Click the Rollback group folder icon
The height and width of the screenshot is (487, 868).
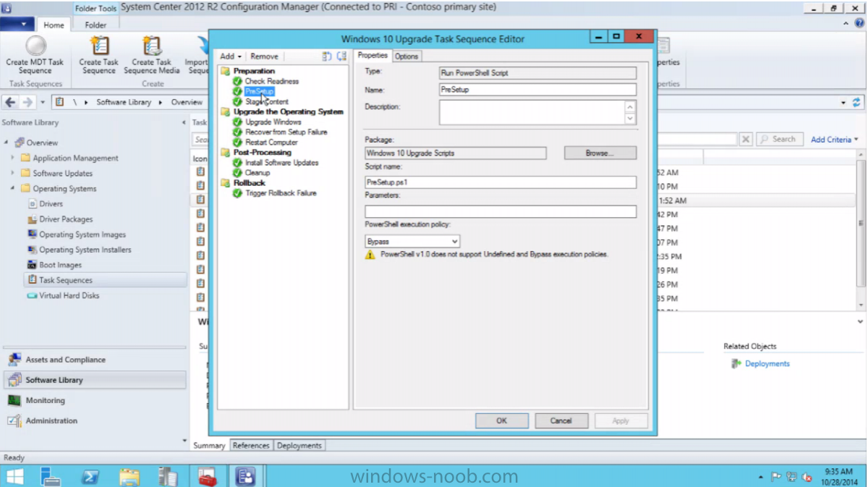point(226,182)
